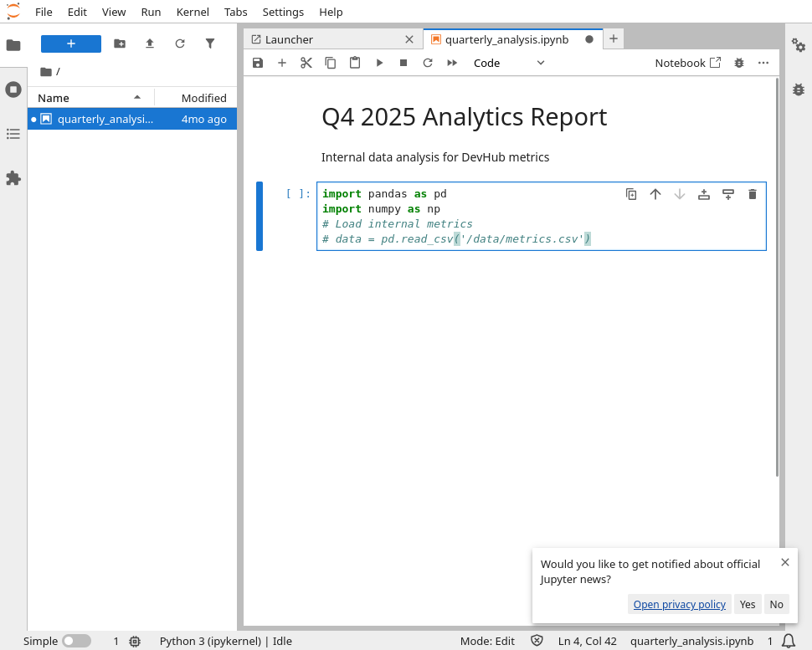Open the notebook in Notebook interface
This screenshot has height=650, width=812.
pos(688,63)
